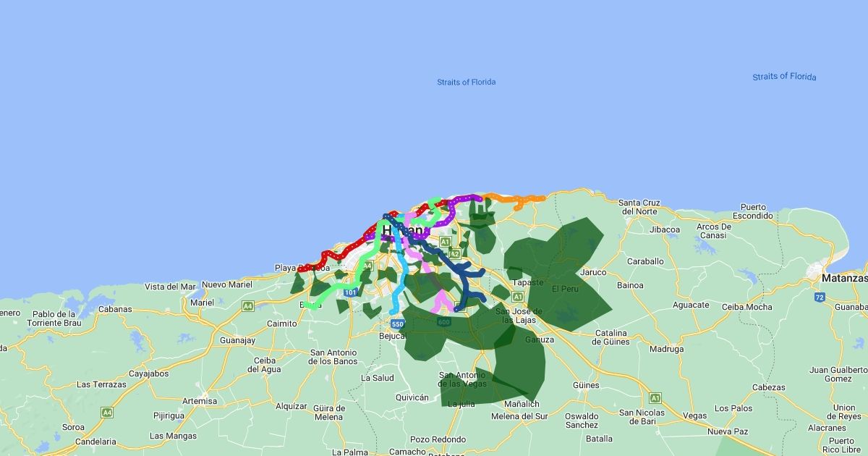Click the 600 road shield marker
This screenshot has height=456, width=868.
[443, 321]
